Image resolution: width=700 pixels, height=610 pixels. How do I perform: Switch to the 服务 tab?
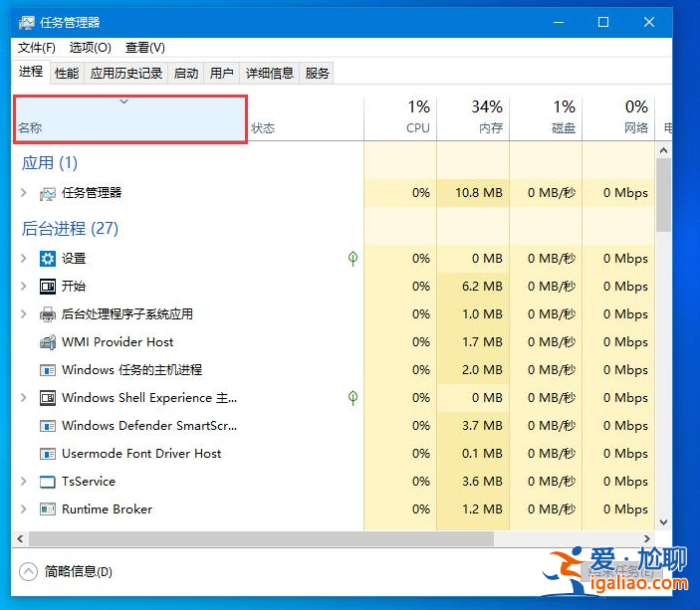click(317, 74)
